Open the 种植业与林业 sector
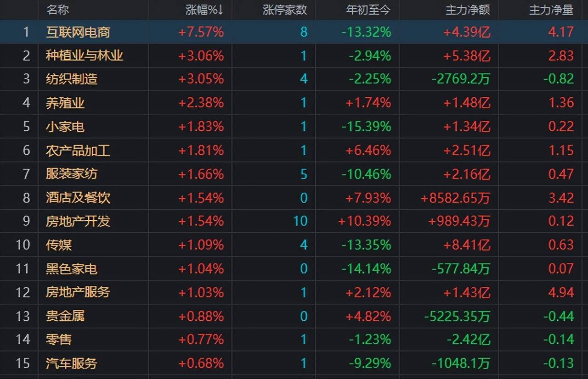Image resolution: width=588 pixels, height=379 pixels. click(85, 56)
